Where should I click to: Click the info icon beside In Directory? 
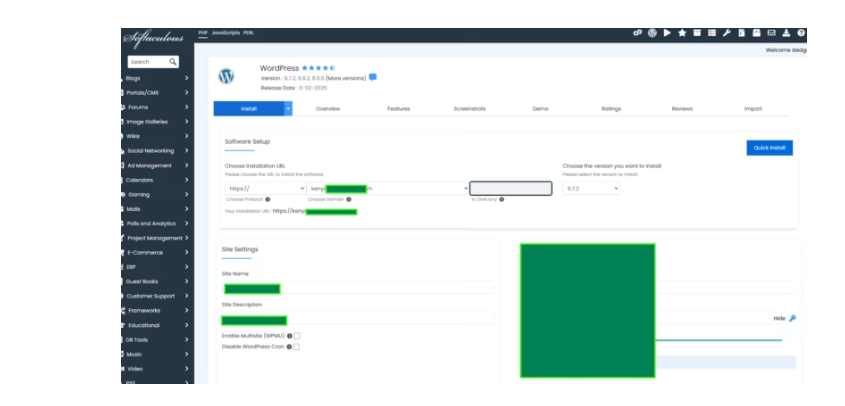click(502, 199)
